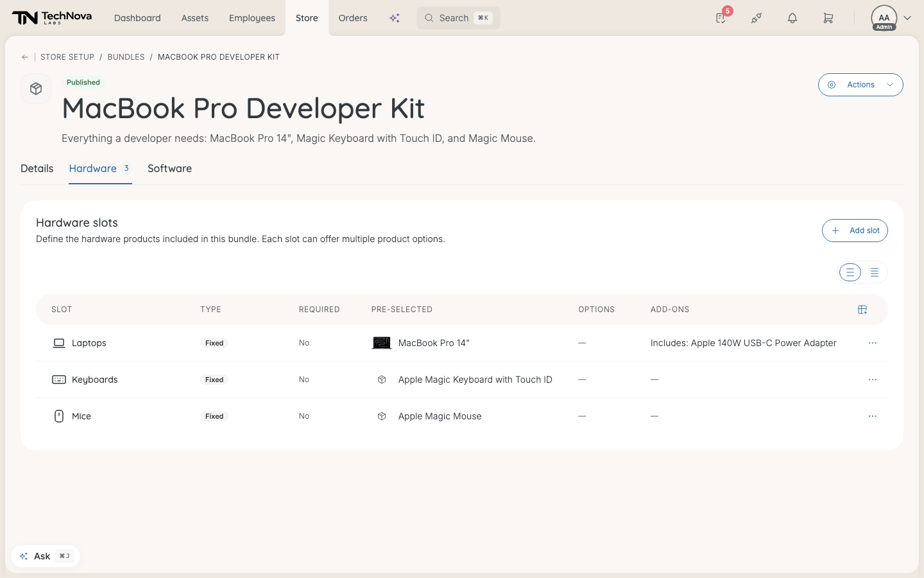
Task: Open the shopping cart icon
Action: (x=828, y=18)
